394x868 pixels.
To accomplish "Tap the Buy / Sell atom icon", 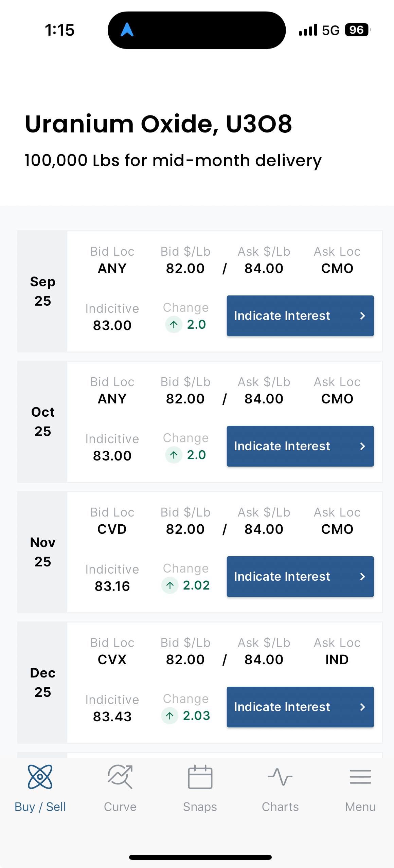I will [40, 777].
